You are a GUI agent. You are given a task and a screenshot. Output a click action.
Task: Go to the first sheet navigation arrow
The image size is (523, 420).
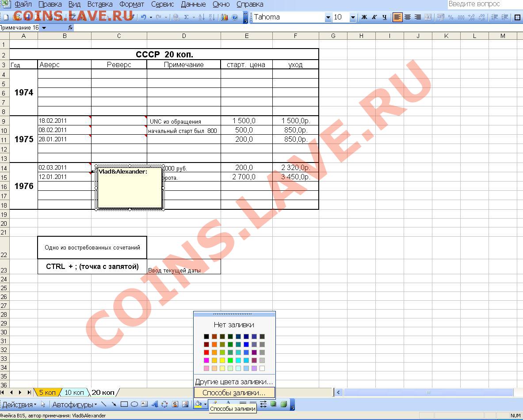(3, 392)
